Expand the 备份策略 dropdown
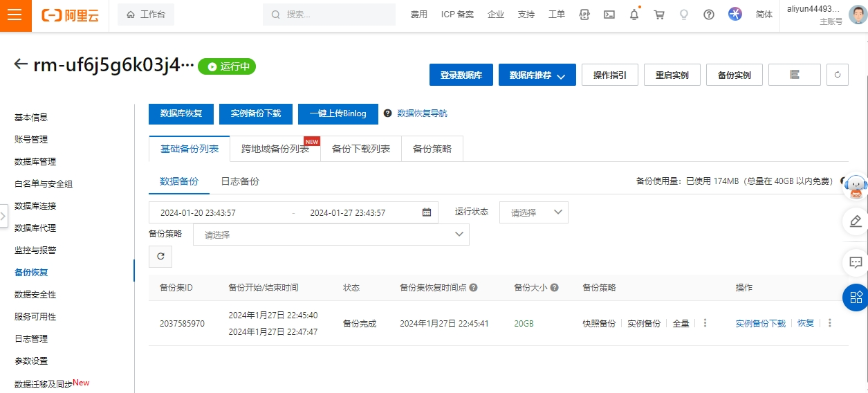 click(x=331, y=235)
